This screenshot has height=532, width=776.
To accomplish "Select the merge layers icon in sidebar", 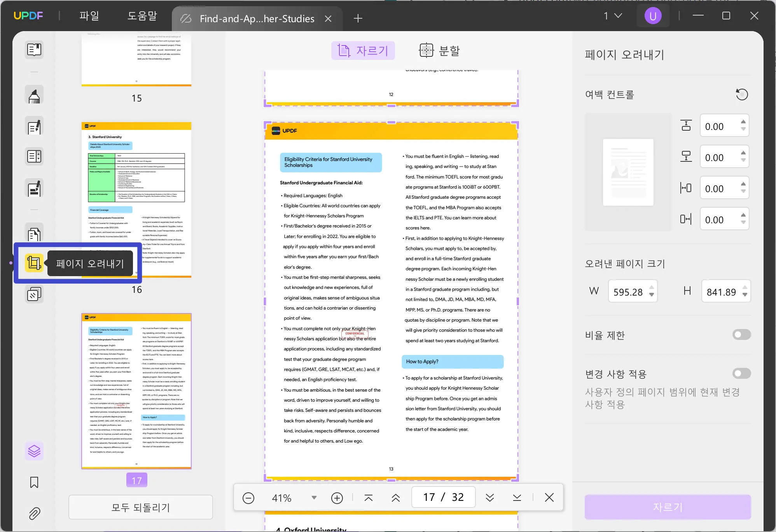I will [x=34, y=451].
